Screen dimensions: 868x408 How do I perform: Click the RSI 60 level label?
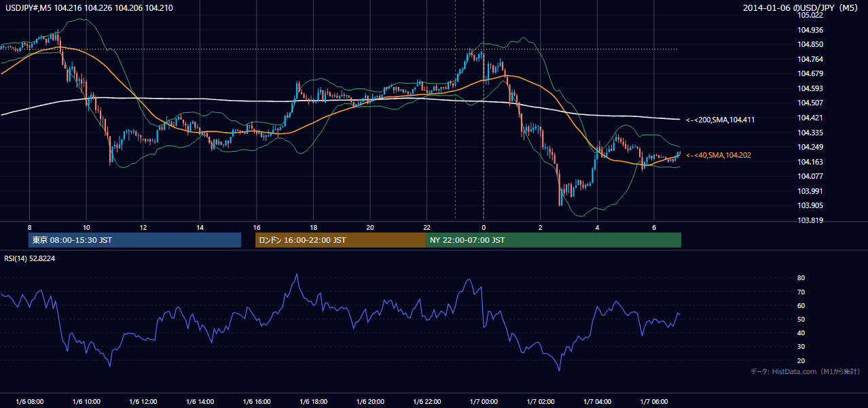coord(801,305)
